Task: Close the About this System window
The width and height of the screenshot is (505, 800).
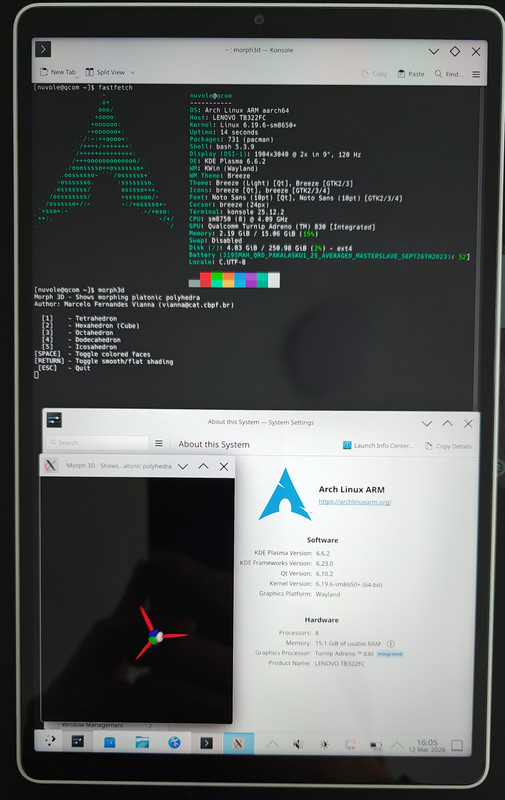Action: click(x=468, y=423)
